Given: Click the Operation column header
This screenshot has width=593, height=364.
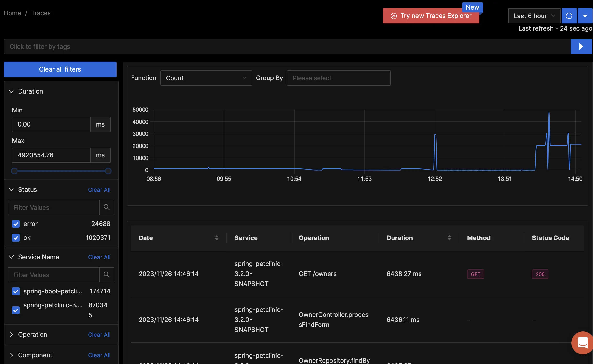Looking at the screenshot, I should pyautogui.click(x=314, y=238).
